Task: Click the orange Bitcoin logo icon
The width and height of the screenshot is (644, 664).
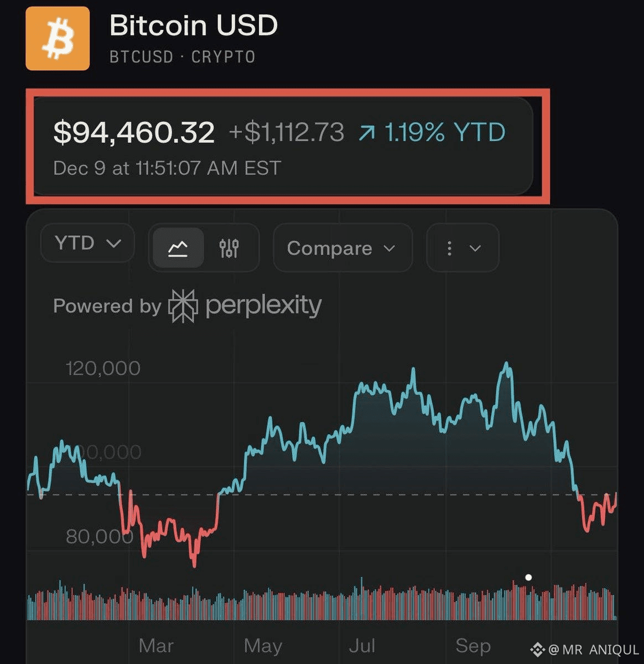Action: 58,38
